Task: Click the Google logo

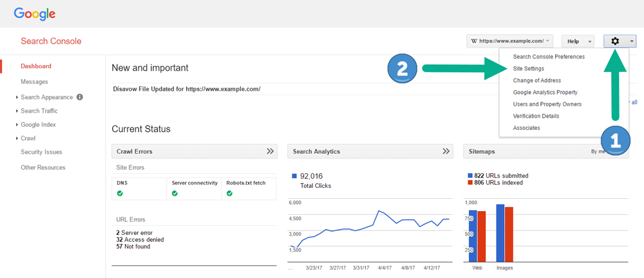Action: (35, 14)
